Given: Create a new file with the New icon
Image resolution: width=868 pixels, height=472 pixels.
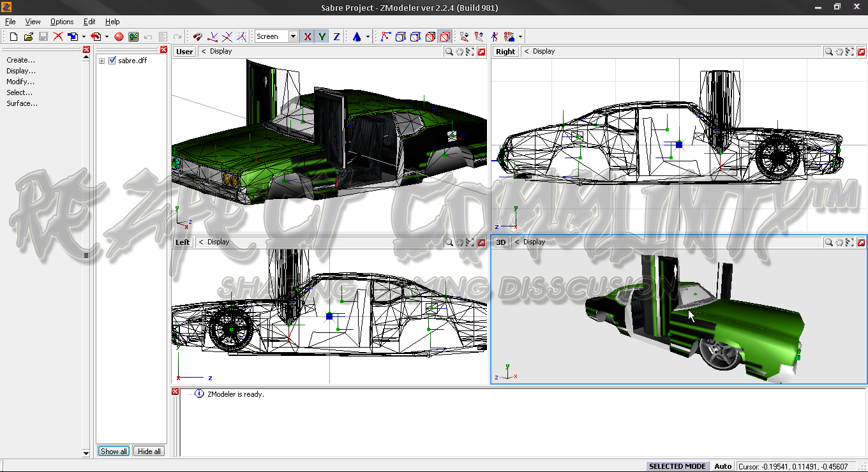Looking at the screenshot, I should coord(13,36).
